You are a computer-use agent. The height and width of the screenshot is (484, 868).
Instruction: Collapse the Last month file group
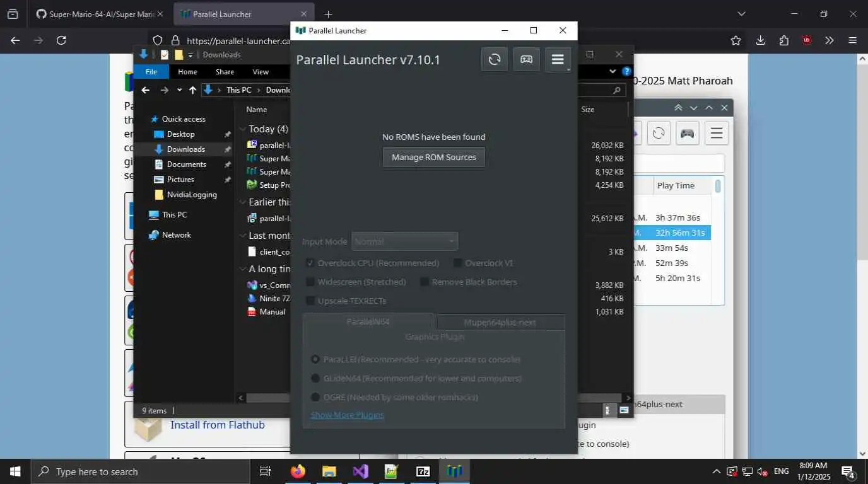point(243,235)
